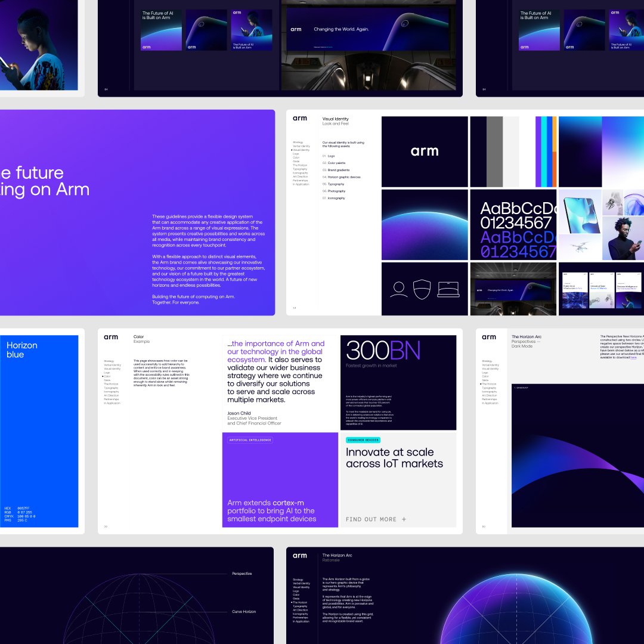Select Strategy in Look and Feel page nav

[x=298, y=142]
